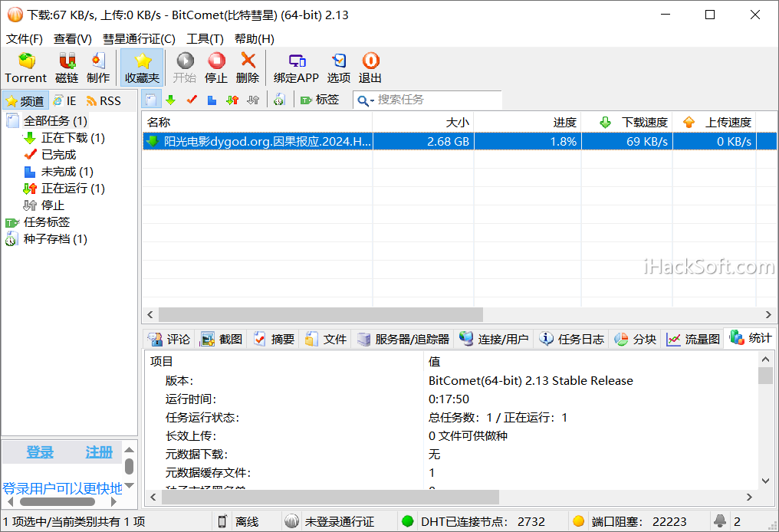Click the bell notification icon in status bar
The image size is (779, 532).
pyautogui.click(x=719, y=521)
